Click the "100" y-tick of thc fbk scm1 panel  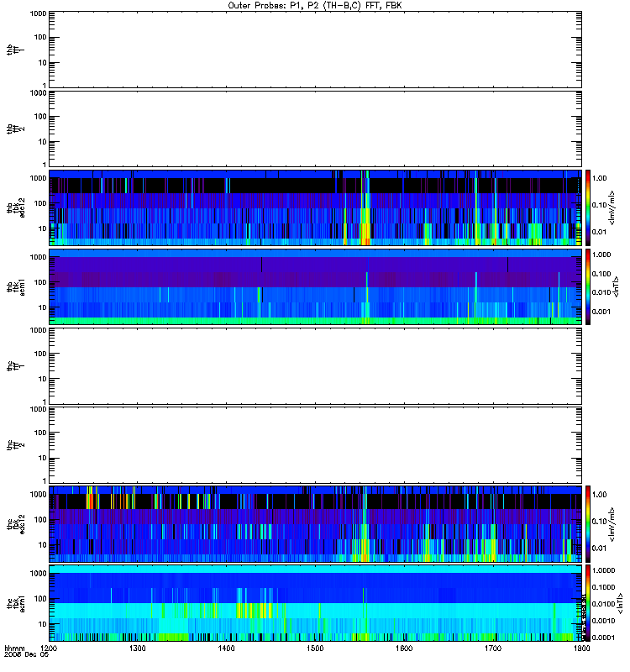40,599
